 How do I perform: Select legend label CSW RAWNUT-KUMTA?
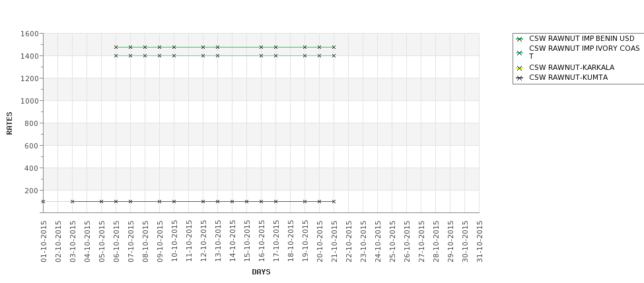[x=569, y=78]
